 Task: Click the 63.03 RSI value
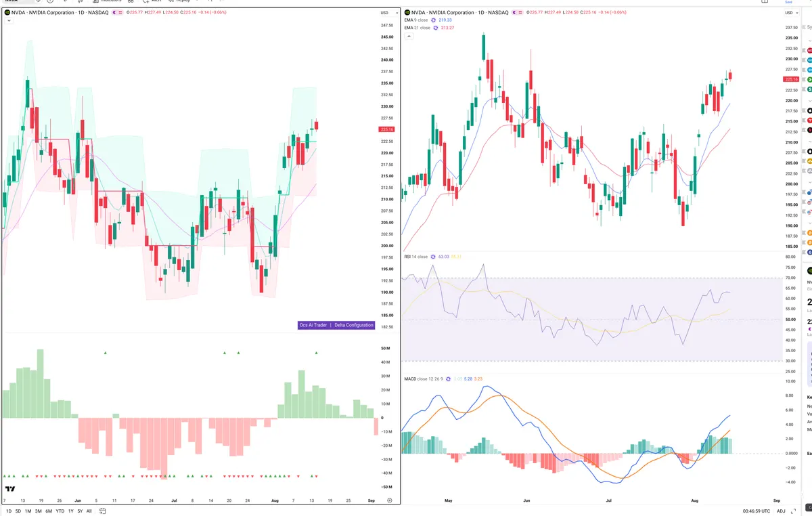[x=444, y=257]
